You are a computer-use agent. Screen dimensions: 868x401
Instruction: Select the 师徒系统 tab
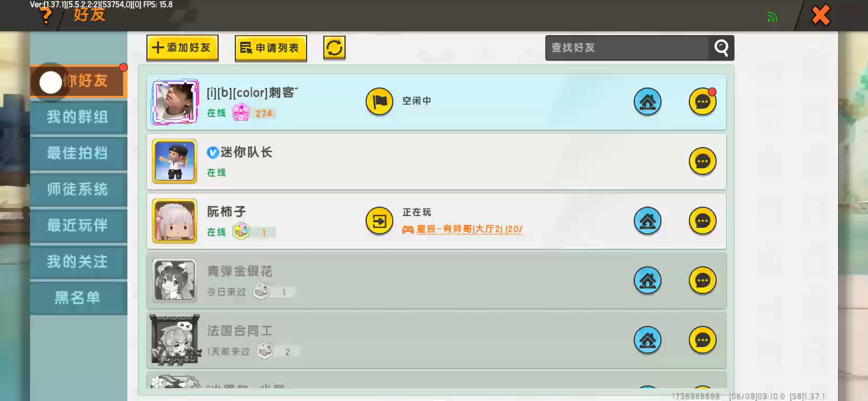[x=78, y=189]
